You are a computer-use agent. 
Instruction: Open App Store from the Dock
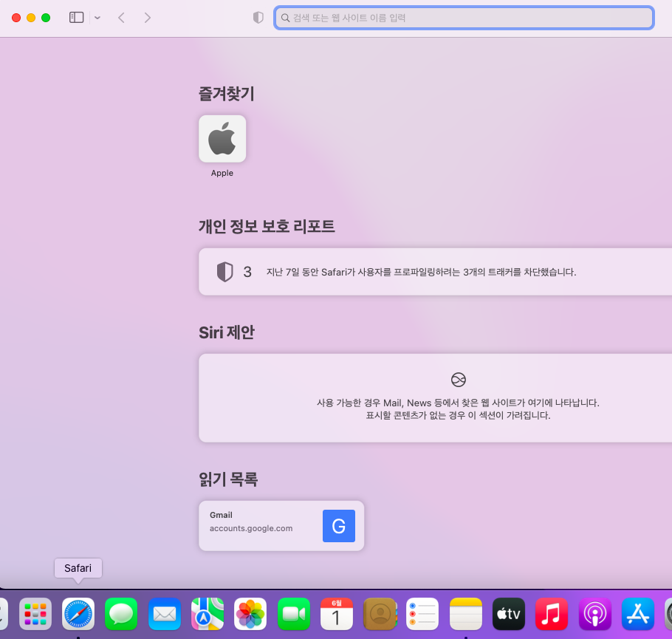(x=638, y=614)
